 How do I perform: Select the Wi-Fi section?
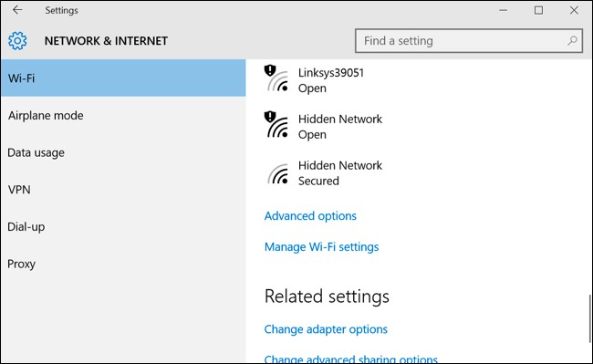(123, 78)
